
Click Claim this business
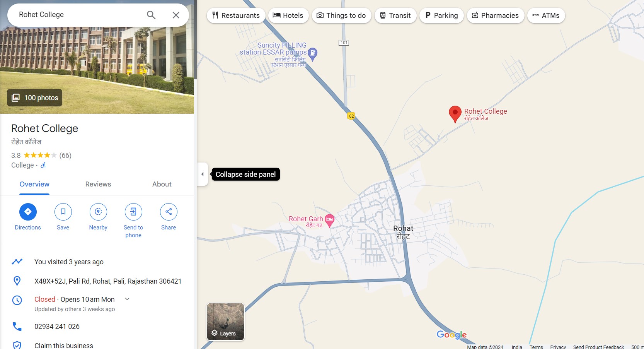click(64, 345)
